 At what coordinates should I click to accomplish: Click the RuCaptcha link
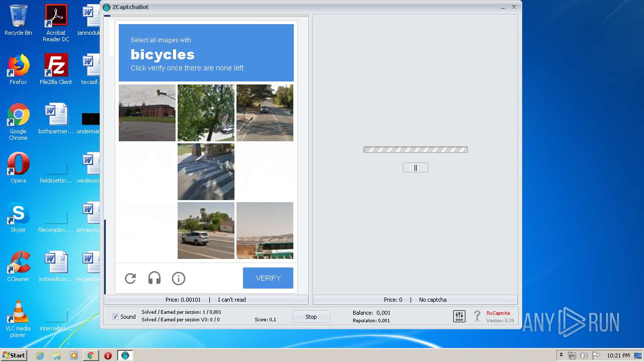pyautogui.click(x=498, y=313)
